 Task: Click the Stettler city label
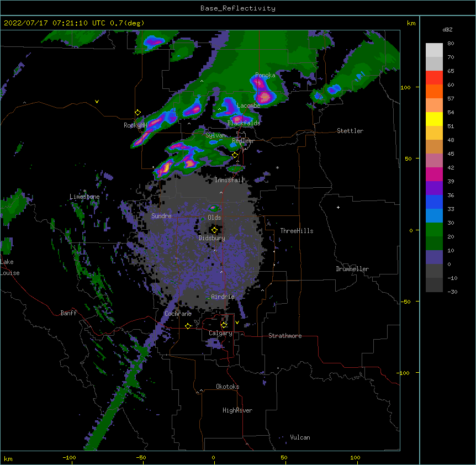click(350, 131)
